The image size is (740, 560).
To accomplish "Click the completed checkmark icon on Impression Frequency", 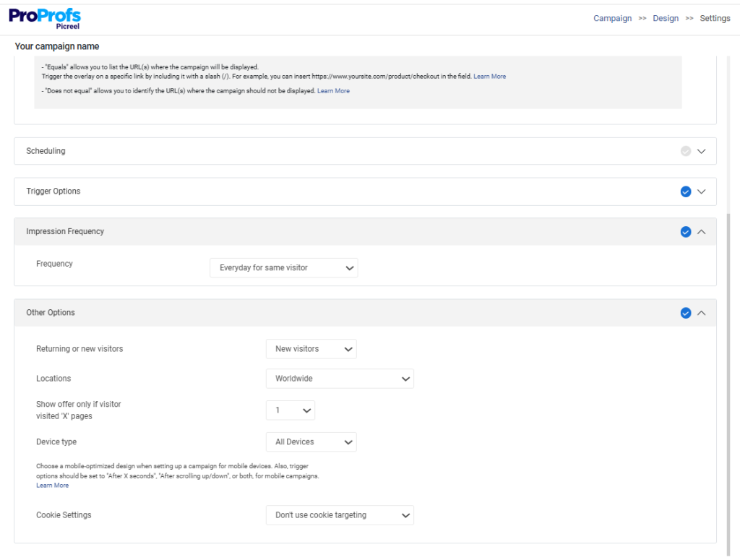I will pos(685,231).
